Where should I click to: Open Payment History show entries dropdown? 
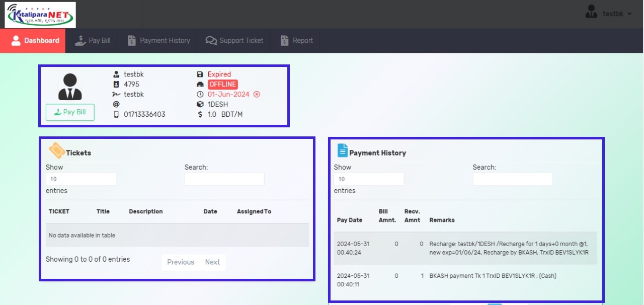368,179
